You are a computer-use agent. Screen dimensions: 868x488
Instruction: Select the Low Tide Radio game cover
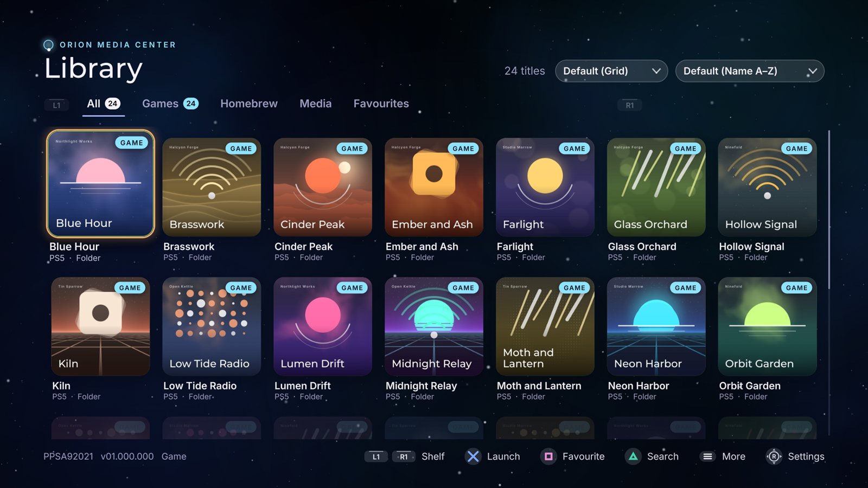(x=212, y=326)
